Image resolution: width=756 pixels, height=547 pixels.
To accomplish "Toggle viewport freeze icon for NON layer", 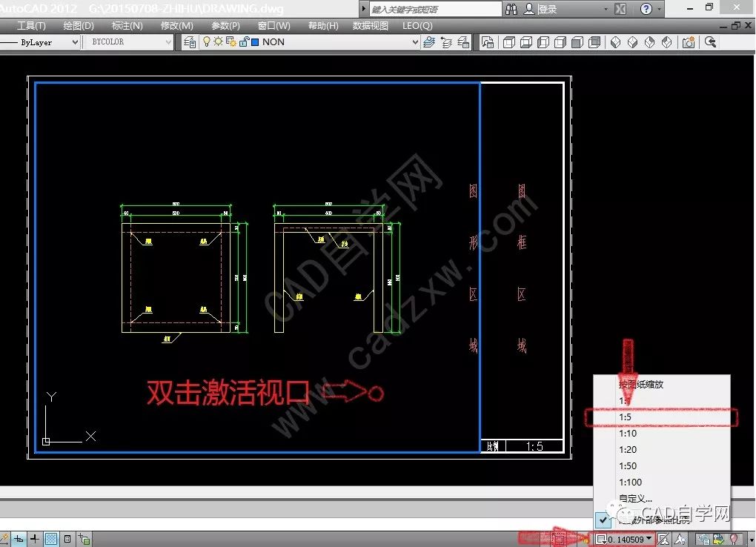I will tap(231, 42).
